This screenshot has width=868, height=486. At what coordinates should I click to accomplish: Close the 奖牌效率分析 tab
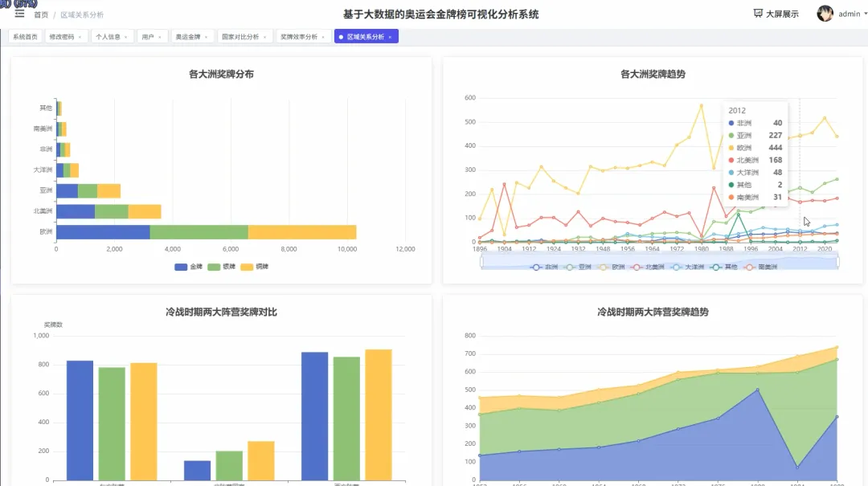click(323, 37)
